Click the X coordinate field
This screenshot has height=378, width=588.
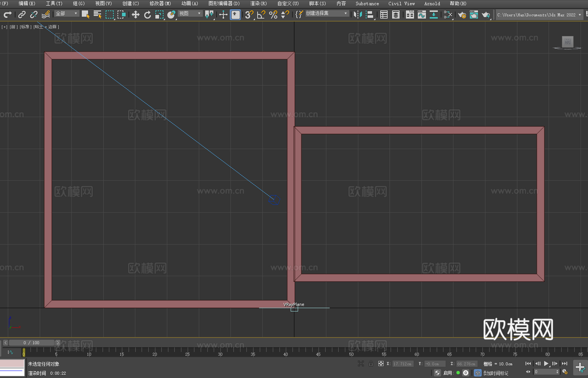(x=403, y=364)
